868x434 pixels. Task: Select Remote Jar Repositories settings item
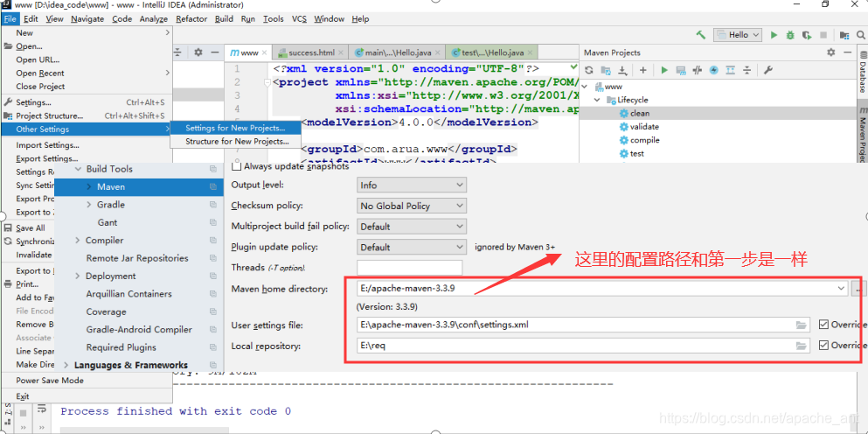click(137, 258)
